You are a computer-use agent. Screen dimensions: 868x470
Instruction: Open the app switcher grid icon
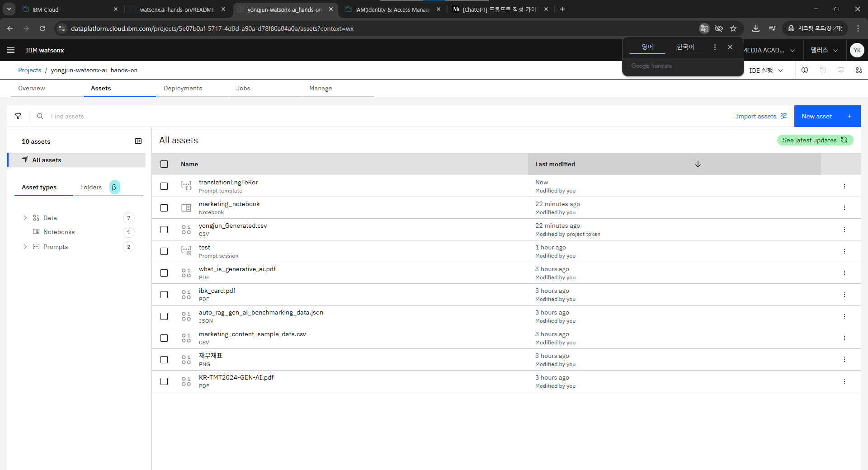[859, 70]
